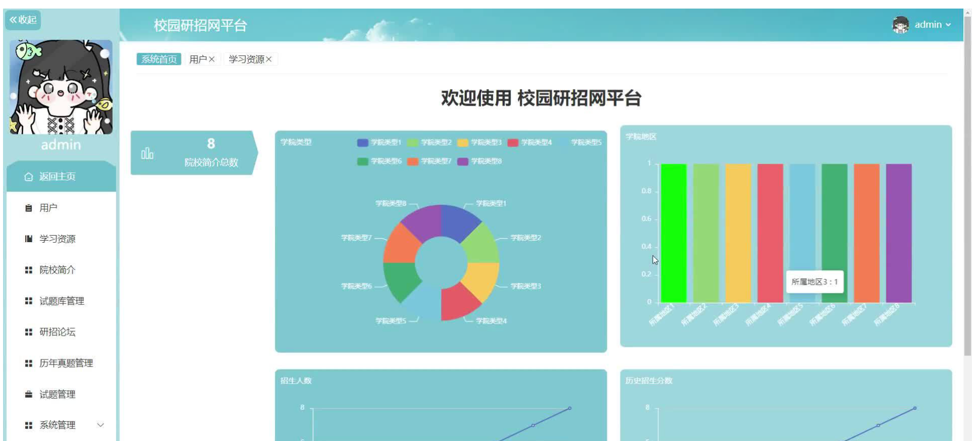Click the light blue 学院类型5 pie slice

pos(426,302)
